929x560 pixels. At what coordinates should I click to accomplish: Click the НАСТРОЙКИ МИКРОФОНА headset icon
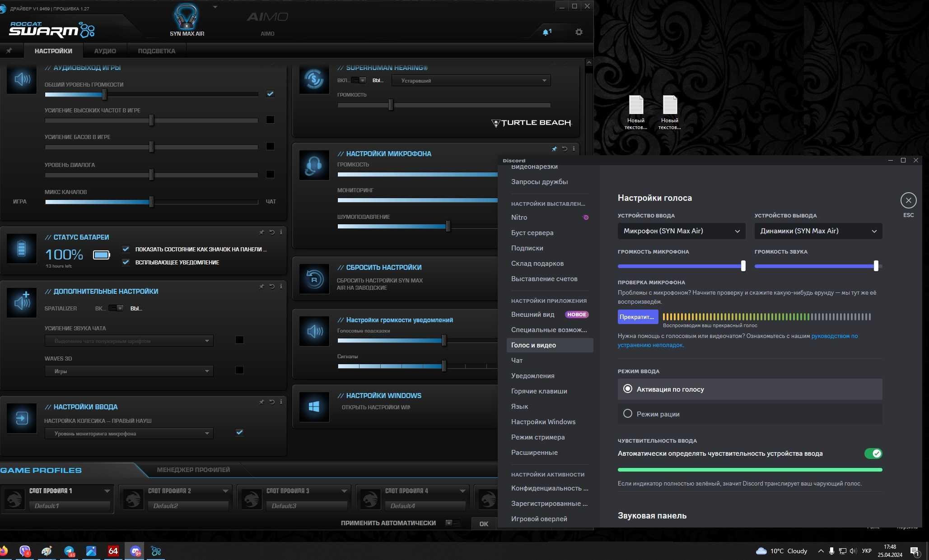tap(314, 165)
